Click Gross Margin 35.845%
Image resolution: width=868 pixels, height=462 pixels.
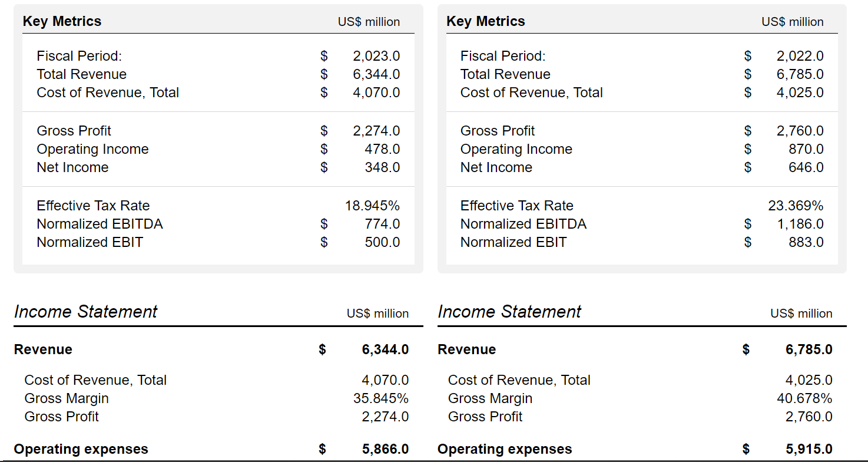(x=381, y=398)
